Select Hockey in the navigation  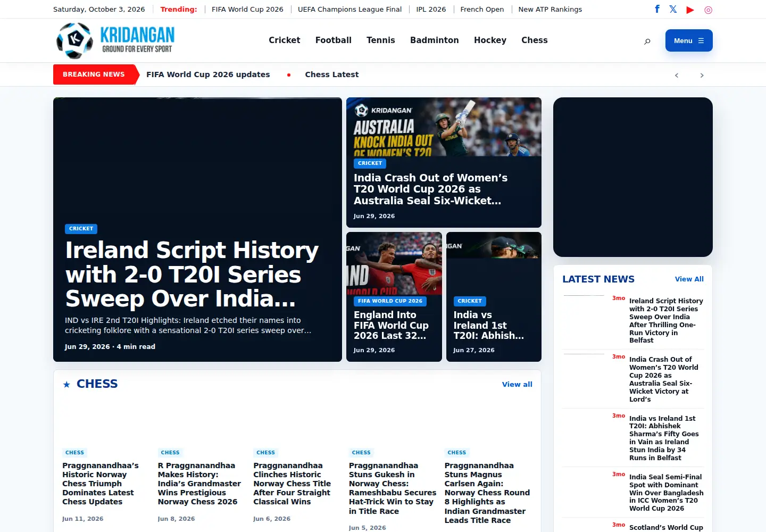pyautogui.click(x=490, y=40)
